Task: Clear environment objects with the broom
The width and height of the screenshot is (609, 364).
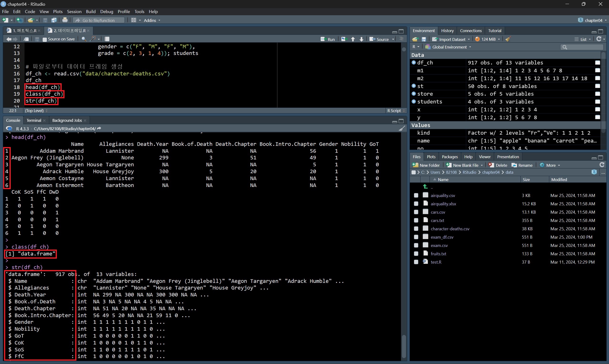Action: (x=508, y=39)
